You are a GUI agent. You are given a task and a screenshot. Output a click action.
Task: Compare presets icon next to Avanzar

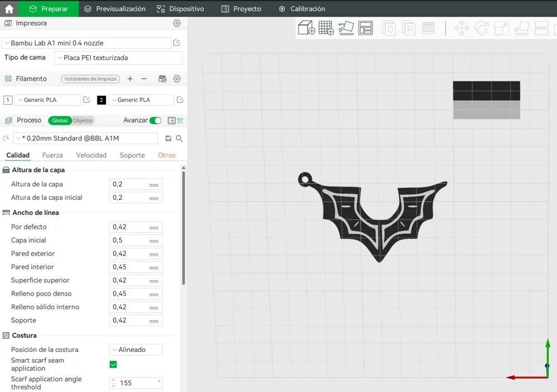180,121
